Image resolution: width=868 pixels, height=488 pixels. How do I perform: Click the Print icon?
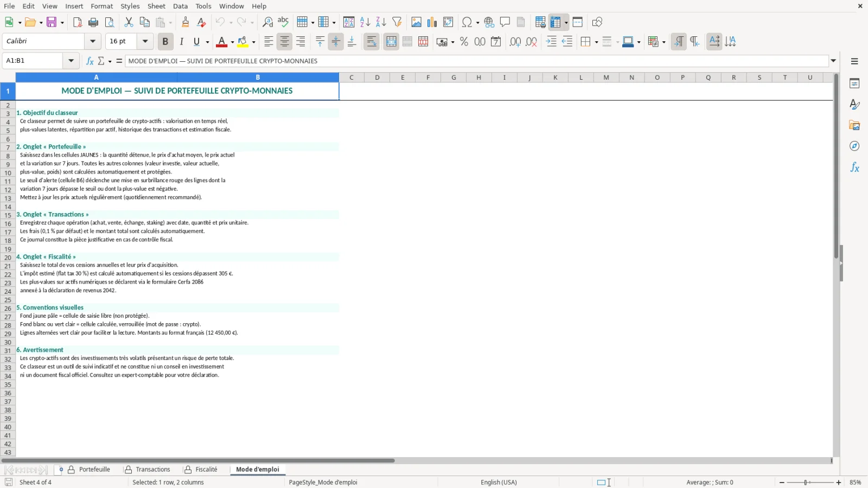(x=93, y=22)
